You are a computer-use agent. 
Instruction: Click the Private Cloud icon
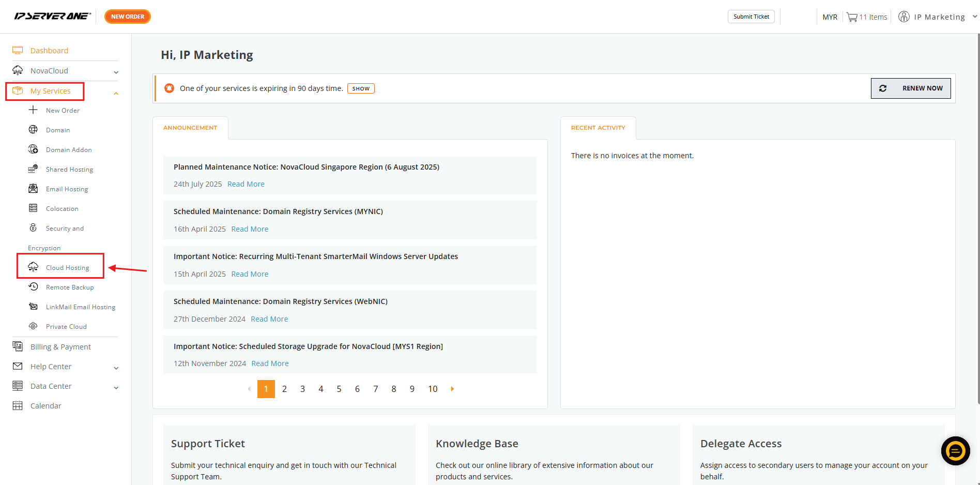coord(33,326)
